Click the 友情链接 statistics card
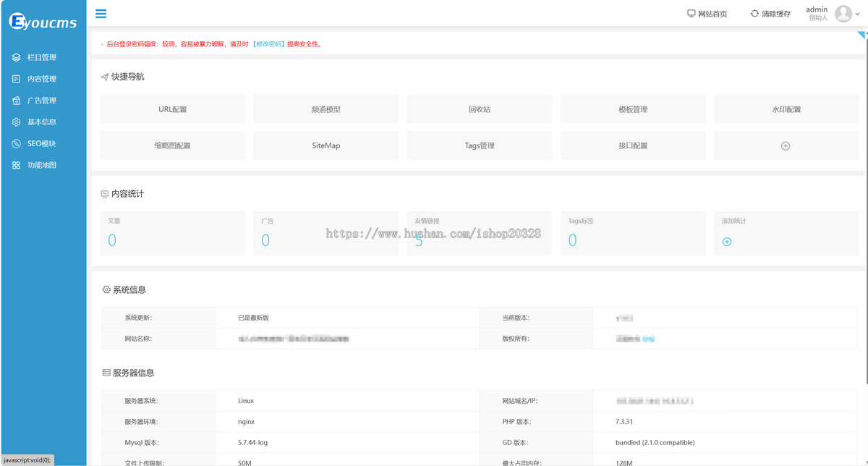Screen dimensions: 868x466 click(x=480, y=233)
